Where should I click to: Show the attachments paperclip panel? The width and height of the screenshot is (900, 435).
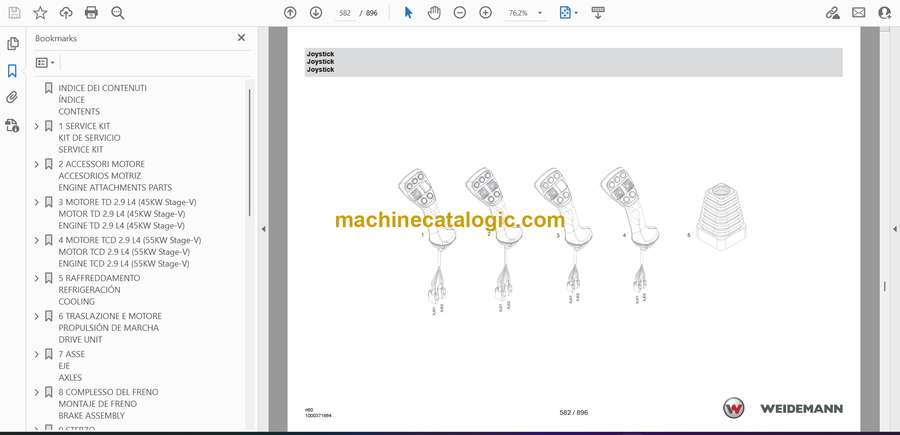13,98
